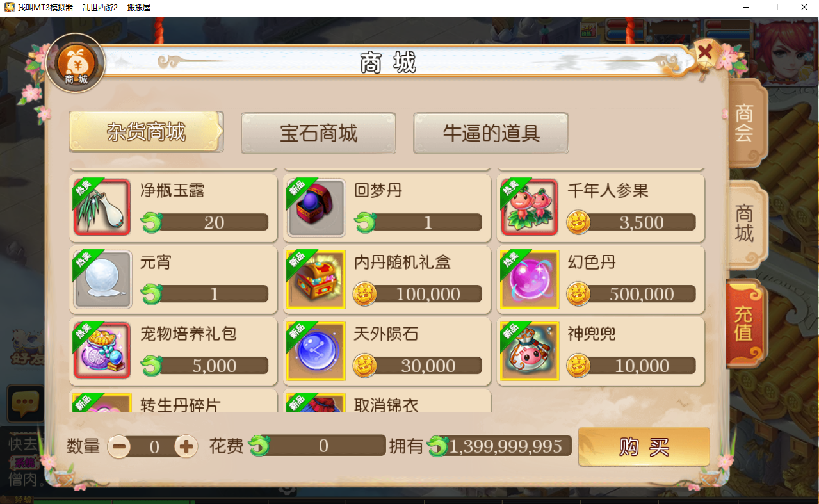Screen dimensions: 819x504
Task: Switch to the 宝石商城 tab
Action: [x=318, y=133]
